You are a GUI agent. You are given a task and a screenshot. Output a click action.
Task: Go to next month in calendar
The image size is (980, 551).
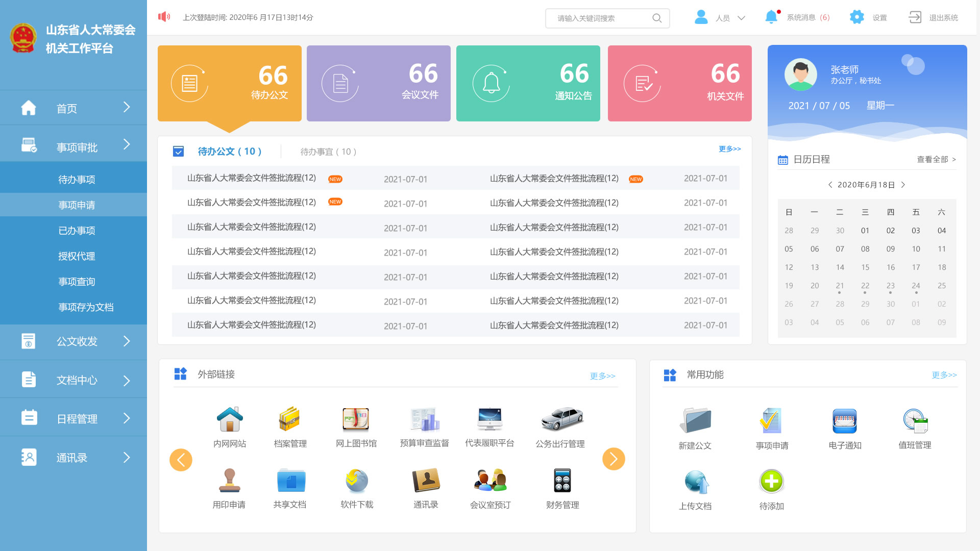point(903,185)
